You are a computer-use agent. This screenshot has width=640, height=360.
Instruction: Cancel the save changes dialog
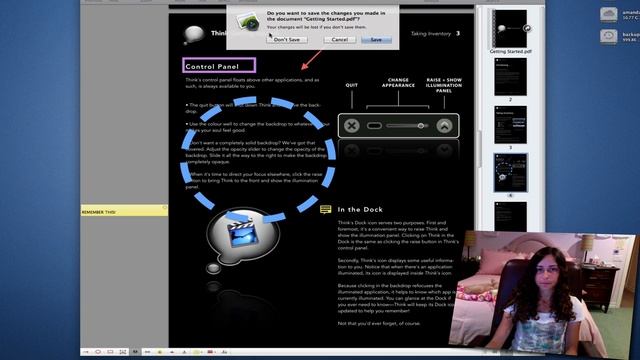(x=340, y=40)
